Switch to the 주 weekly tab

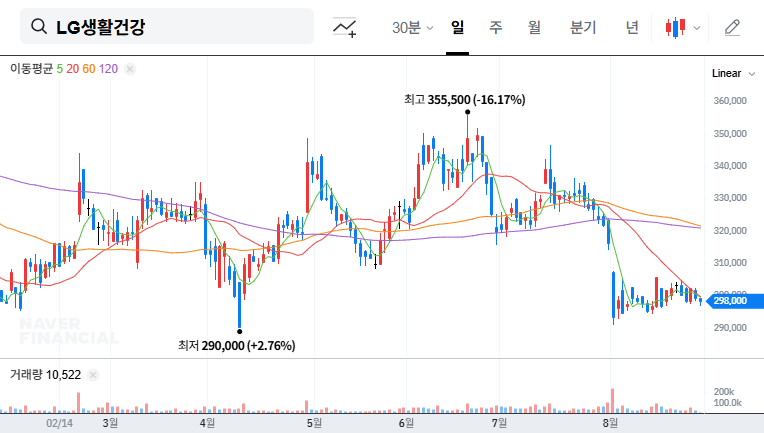pyautogui.click(x=496, y=27)
